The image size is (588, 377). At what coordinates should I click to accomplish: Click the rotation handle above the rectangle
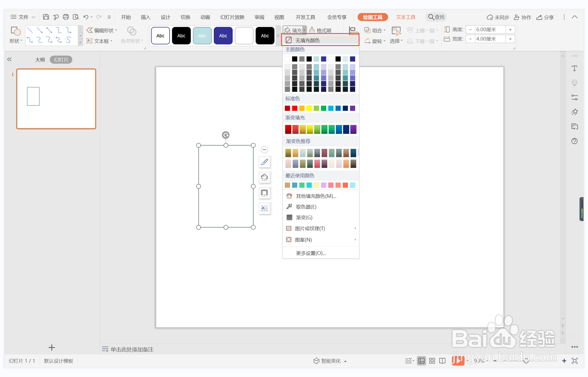(x=226, y=135)
